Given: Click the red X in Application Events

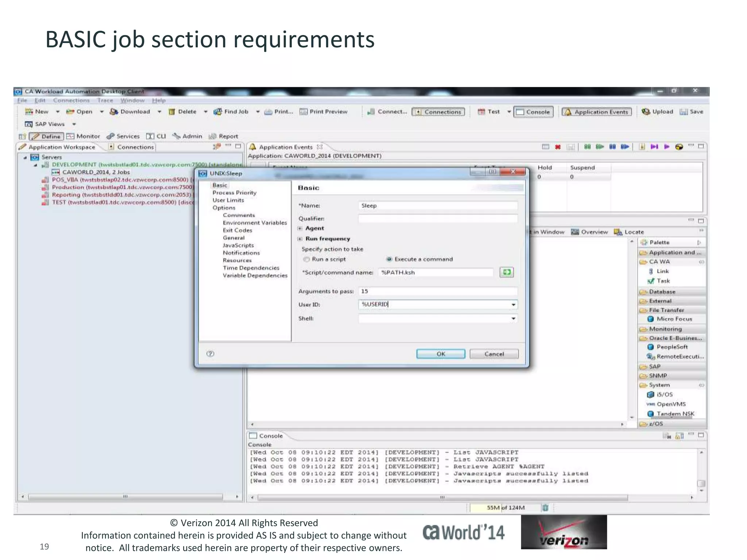Looking at the screenshot, I should click(x=558, y=147).
